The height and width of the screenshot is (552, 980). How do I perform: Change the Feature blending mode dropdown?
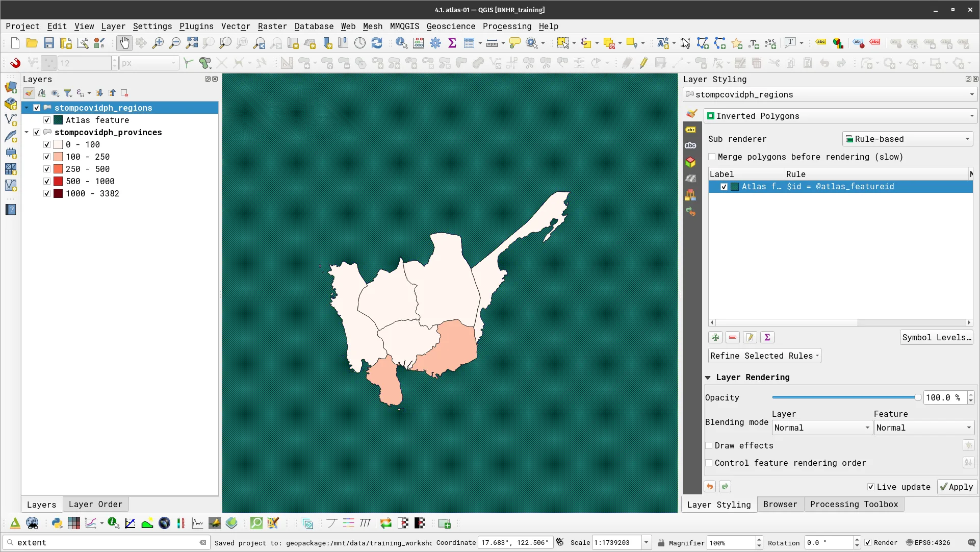tap(923, 428)
